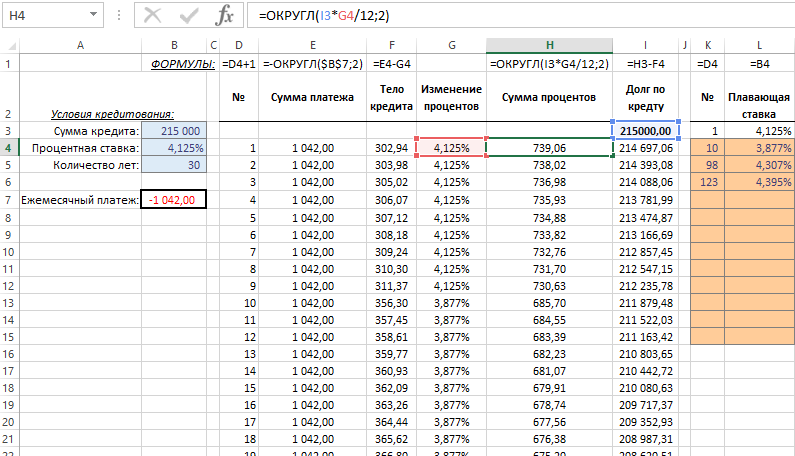This screenshot has height=456, width=795.
Task: Click cell B4 with 4,125% rate
Action: 174,148
